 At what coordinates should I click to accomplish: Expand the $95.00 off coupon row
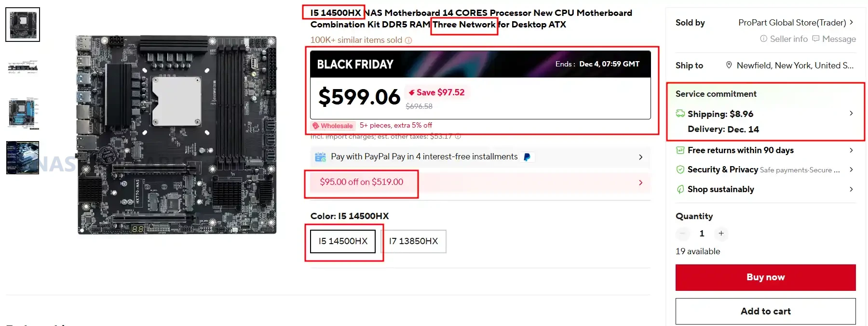click(640, 183)
